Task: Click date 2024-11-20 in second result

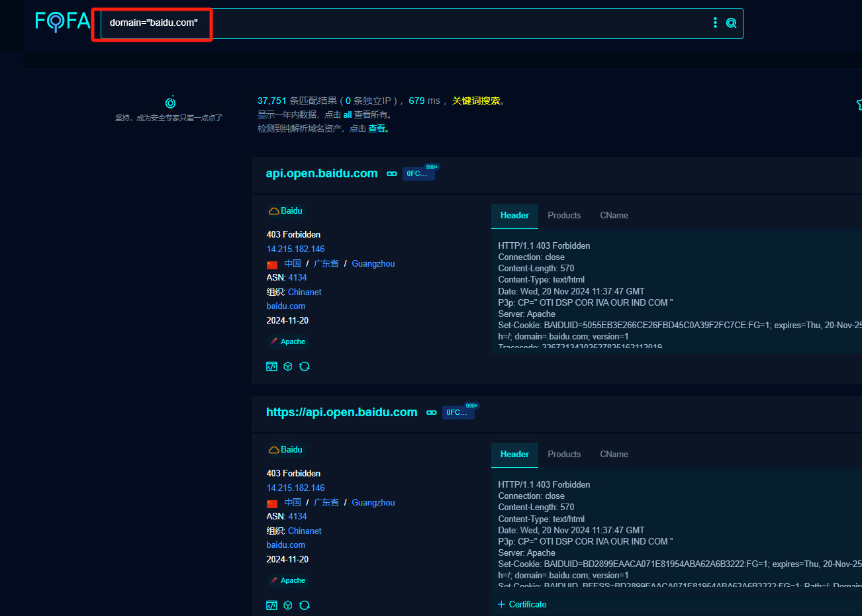Action: (287, 559)
